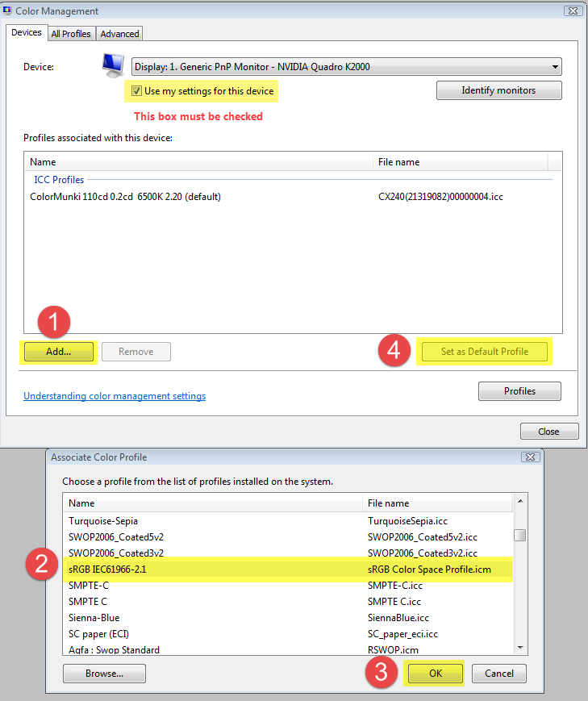
Task: Click the Browse... button
Action: [x=104, y=674]
